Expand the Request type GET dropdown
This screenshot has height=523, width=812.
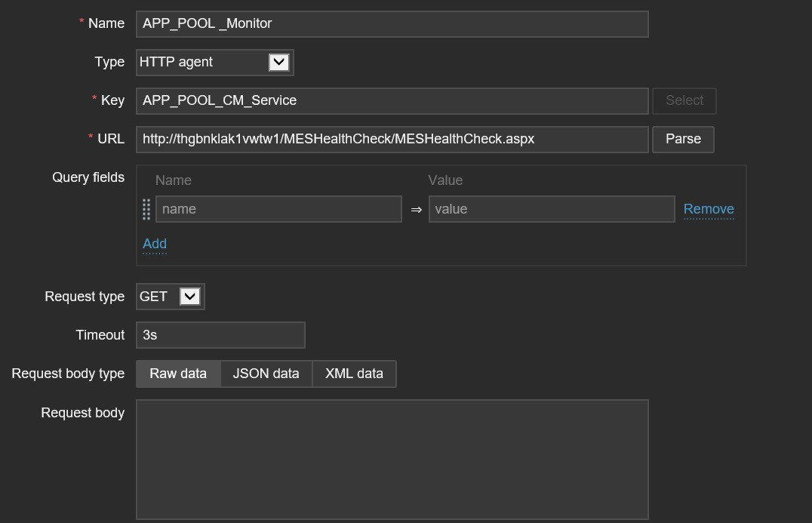(x=170, y=297)
